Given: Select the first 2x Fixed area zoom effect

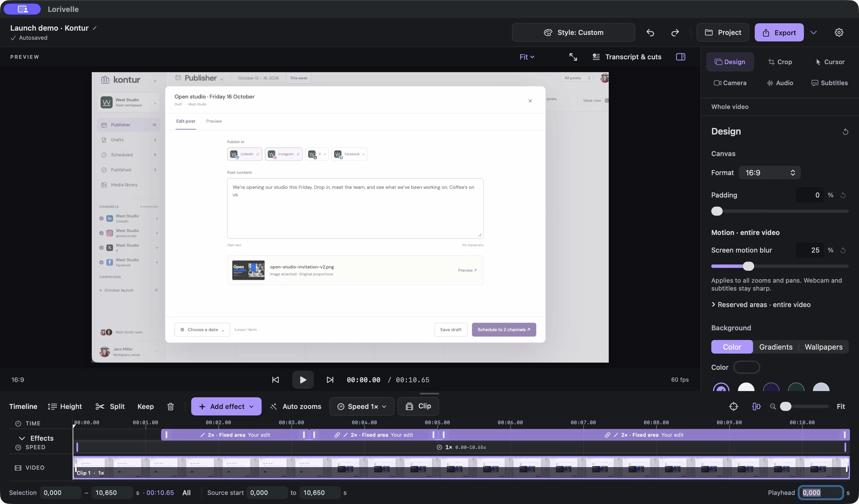Looking at the screenshot, I should (235, 435).
